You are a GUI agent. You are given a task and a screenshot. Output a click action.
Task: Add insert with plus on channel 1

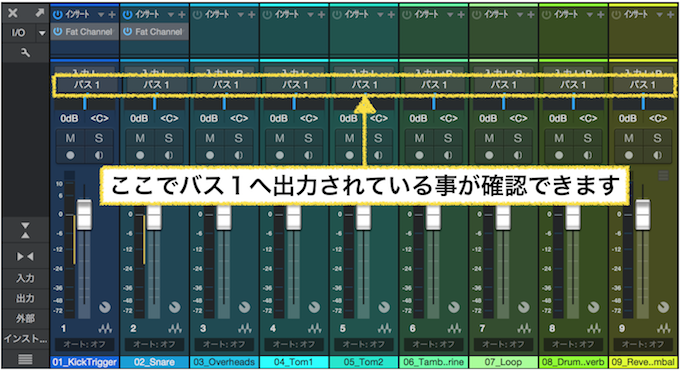pyautogui.click(x=112, y=15)
